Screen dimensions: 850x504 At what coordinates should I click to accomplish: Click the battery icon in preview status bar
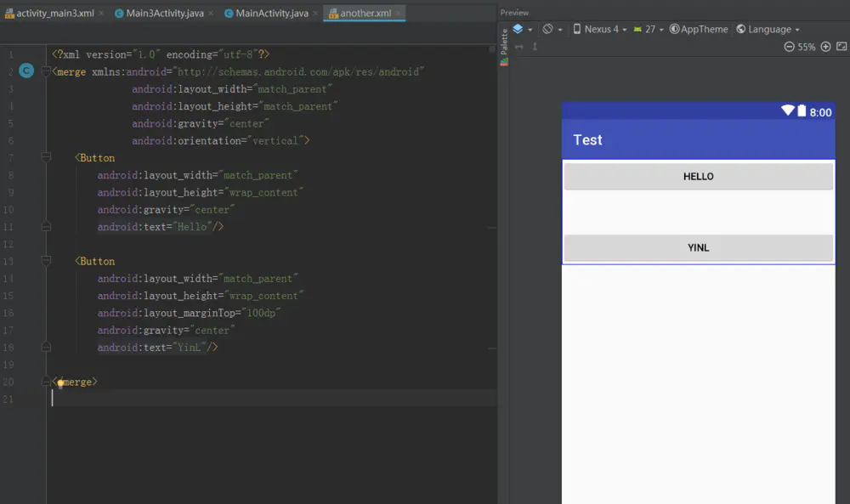(802, 110)
